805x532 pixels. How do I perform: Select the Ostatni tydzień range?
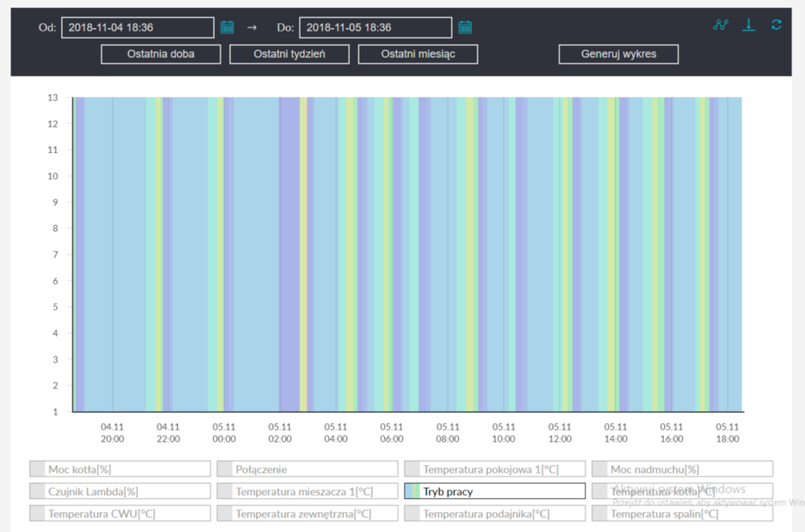point(290,54)
